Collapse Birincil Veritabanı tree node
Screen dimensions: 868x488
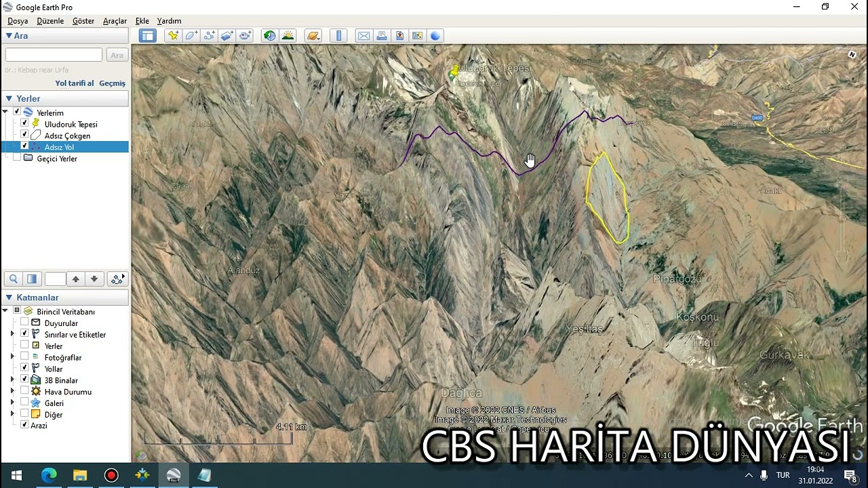(x=5, y=311)
